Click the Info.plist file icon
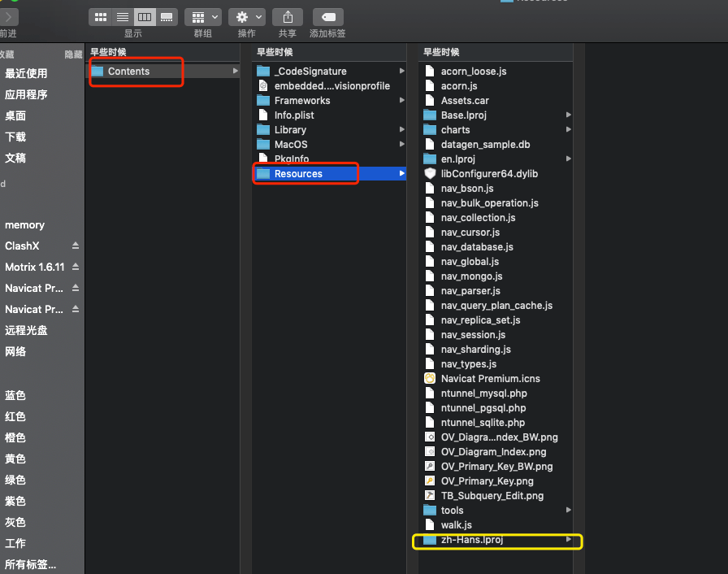 coord(263,115)
